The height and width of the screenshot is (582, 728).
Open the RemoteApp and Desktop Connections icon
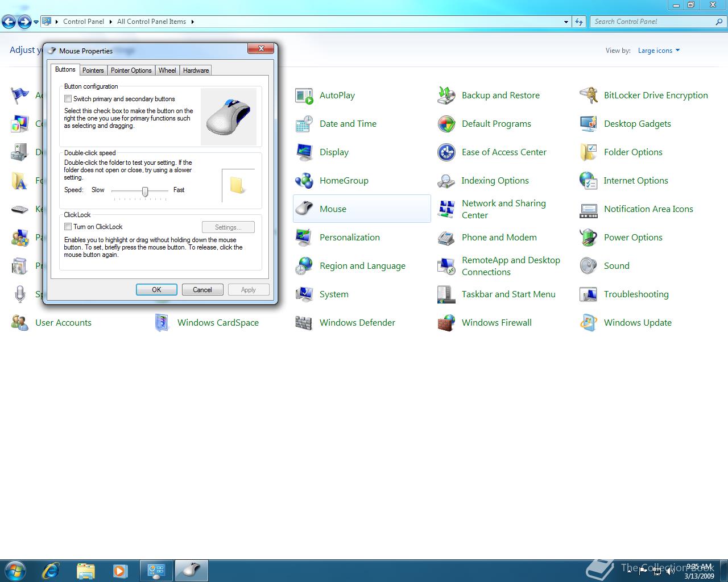[x=446, y=266]
